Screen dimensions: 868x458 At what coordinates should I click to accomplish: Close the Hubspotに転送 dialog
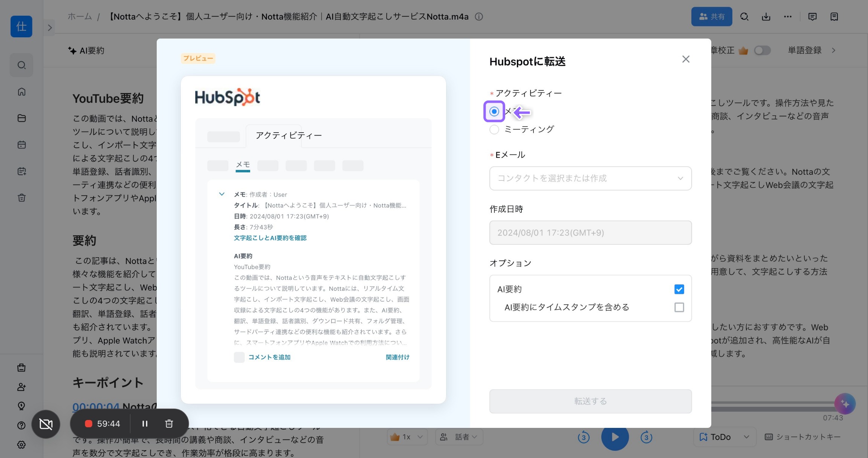tap(686, 59)
